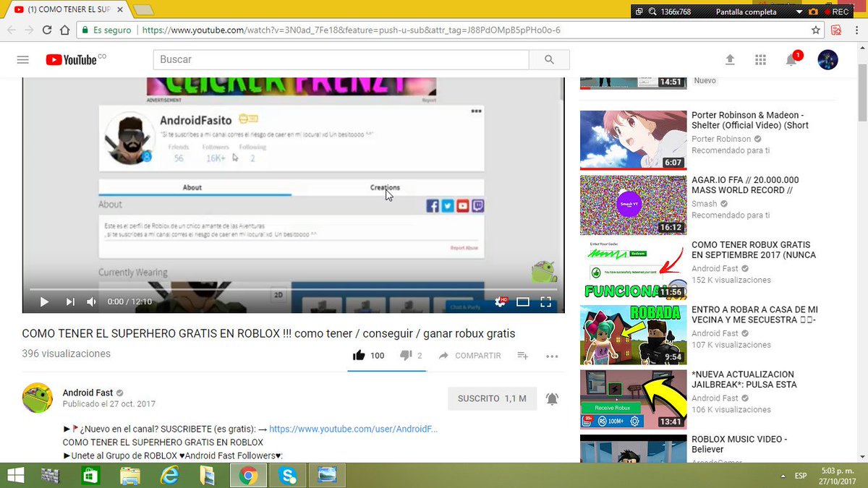Open the player settings gear
The width and height of the screenshot is (868, 488).
point(500,301)
